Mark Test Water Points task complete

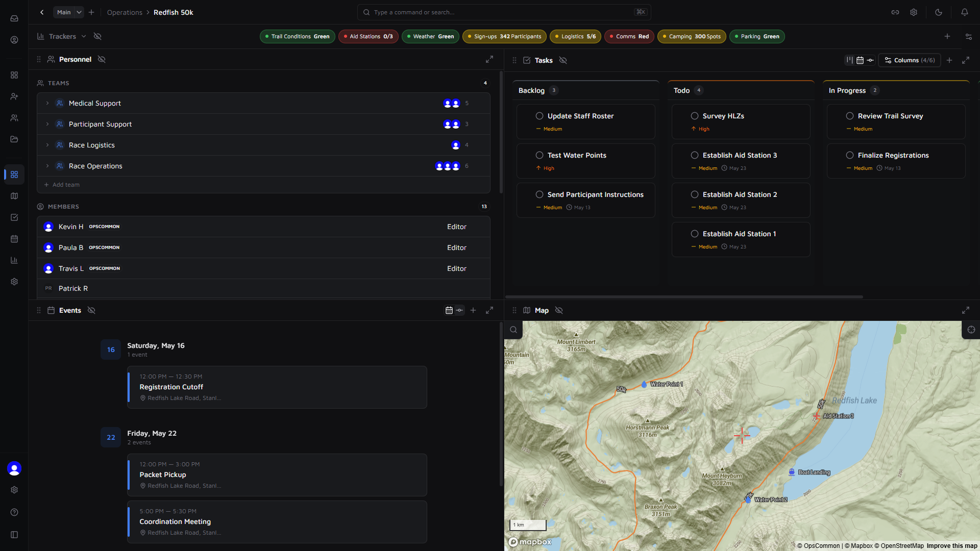[x=540, y=155]
